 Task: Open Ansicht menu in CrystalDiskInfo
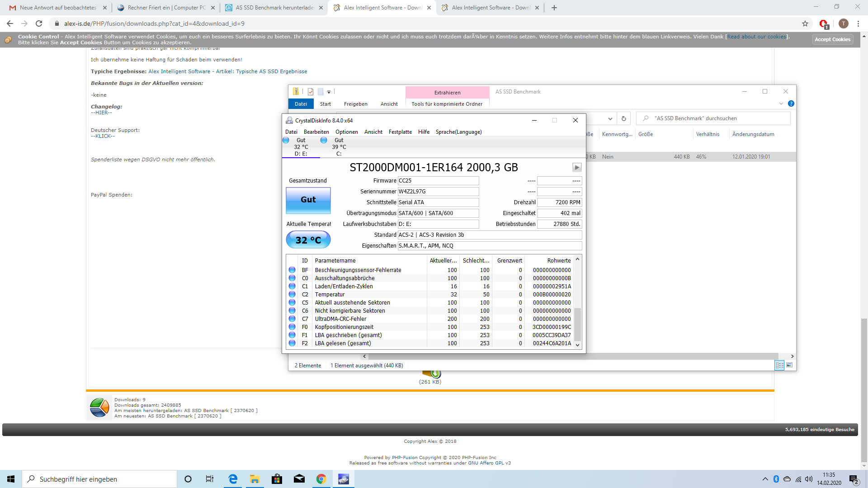(373, 132)
